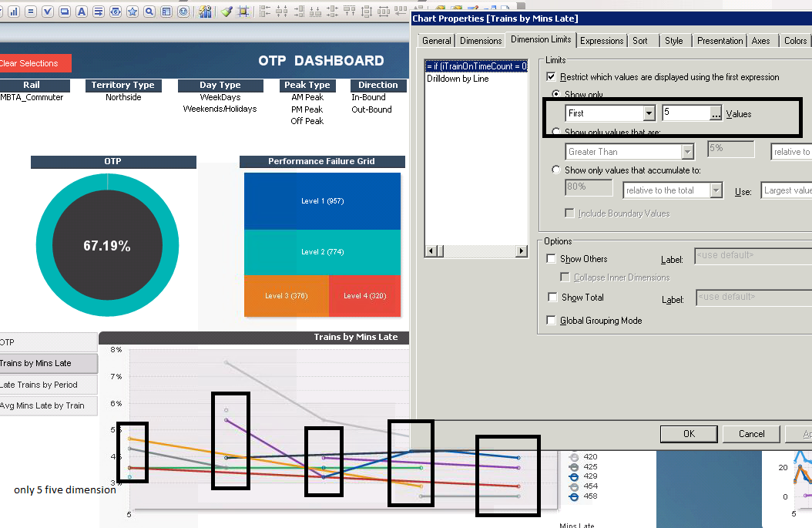The image size is (812, 528).
Task: Select 'Drilldown by Line' in dimension list
Action: click(x=458, y=79)
